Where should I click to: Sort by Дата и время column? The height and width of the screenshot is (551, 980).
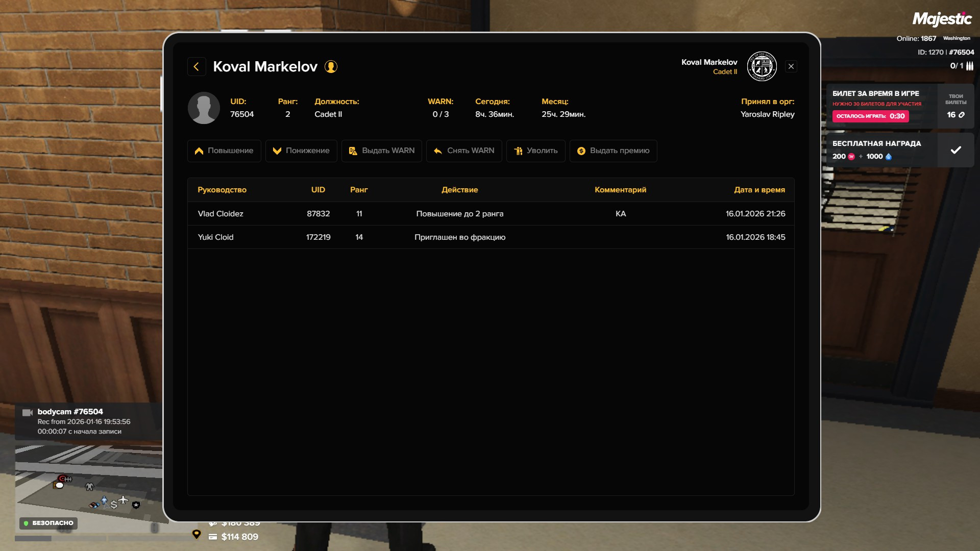coord(759,190)
